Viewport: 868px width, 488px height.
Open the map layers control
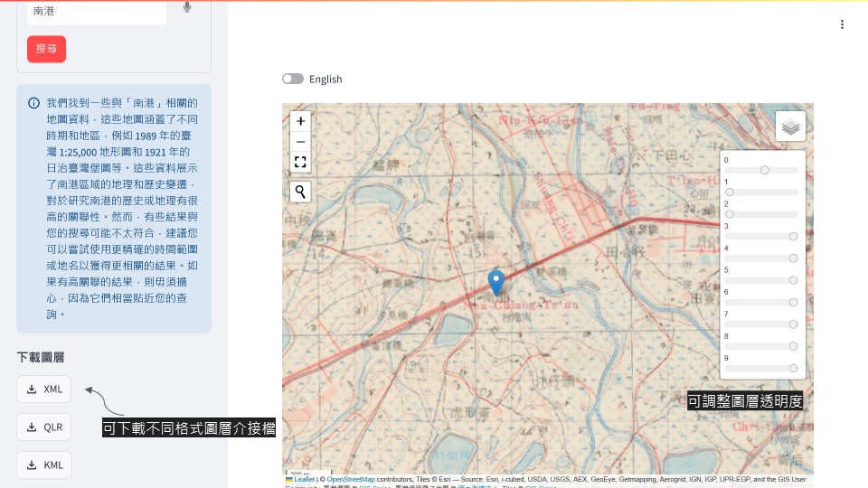coord(790,127)
